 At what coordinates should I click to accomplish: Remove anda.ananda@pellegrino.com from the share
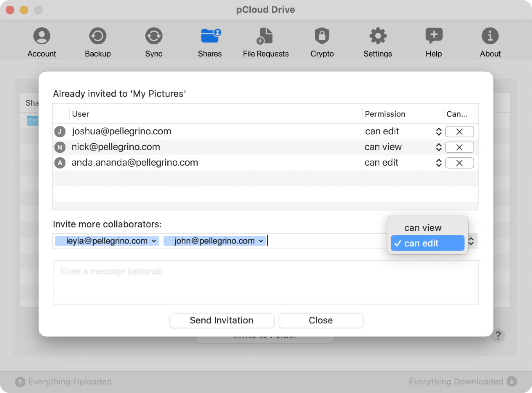[460, 163]
